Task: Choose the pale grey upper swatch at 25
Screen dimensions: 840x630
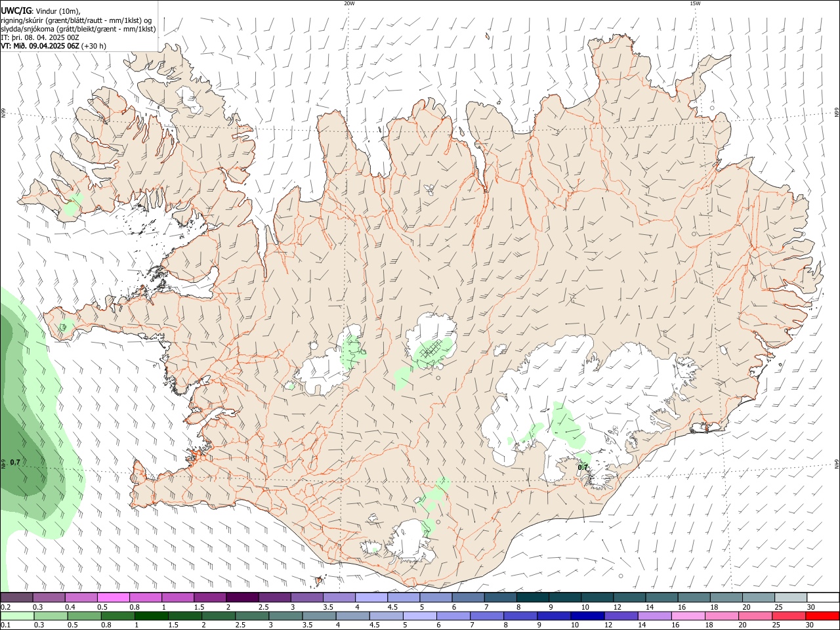Action: 791,598
